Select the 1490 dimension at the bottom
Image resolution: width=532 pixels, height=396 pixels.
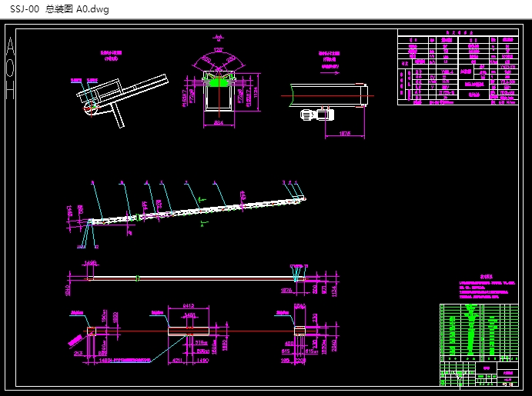pyautogui.click(x=202, y=361)
